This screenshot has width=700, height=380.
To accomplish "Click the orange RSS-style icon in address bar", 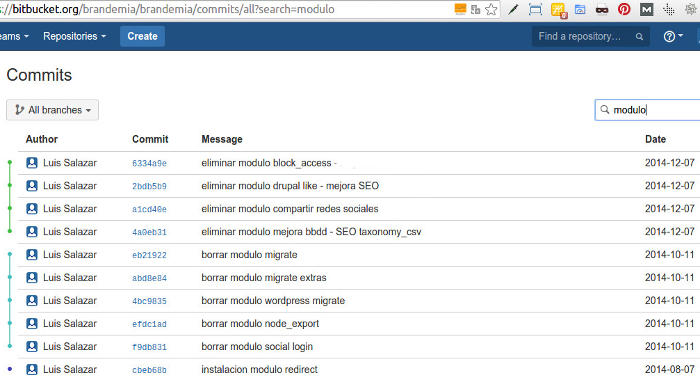I will click(x=460, y=9).
